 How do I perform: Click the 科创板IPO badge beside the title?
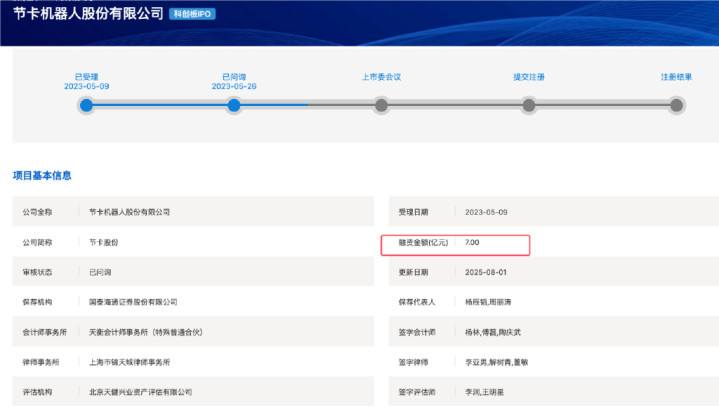(x=192, y=14)
